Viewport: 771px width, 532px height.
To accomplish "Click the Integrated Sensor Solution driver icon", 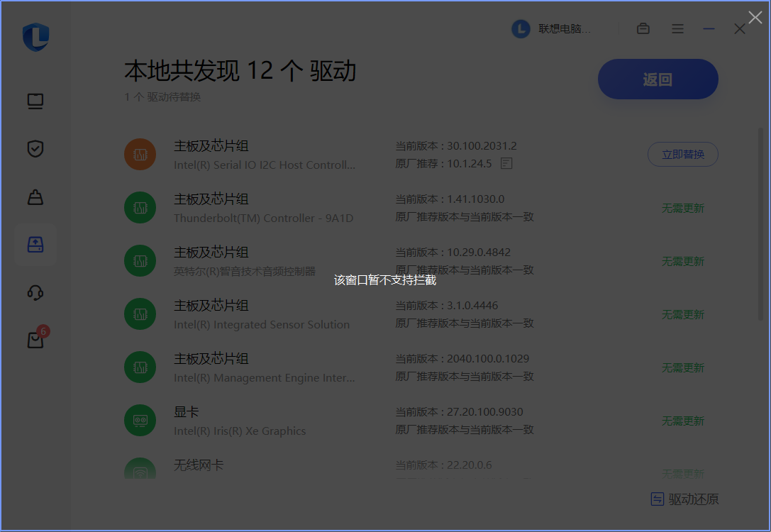I will [x=140, y=314].
